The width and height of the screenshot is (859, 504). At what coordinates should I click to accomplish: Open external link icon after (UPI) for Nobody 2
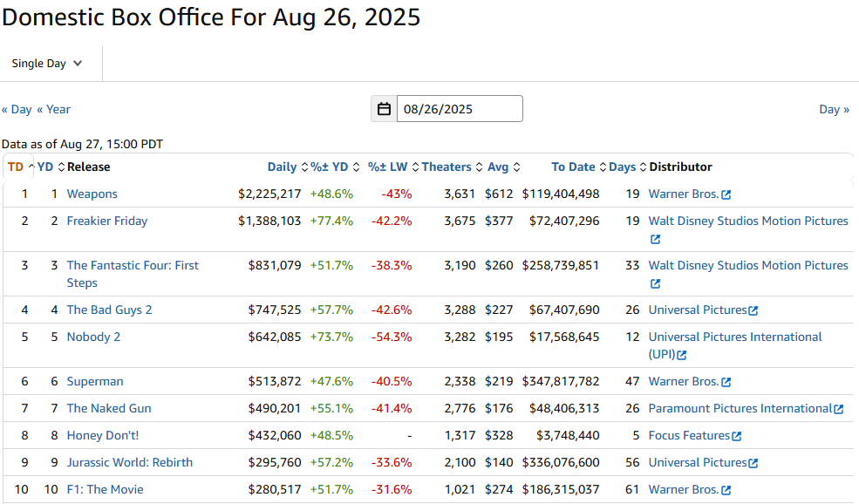[681, 356]
